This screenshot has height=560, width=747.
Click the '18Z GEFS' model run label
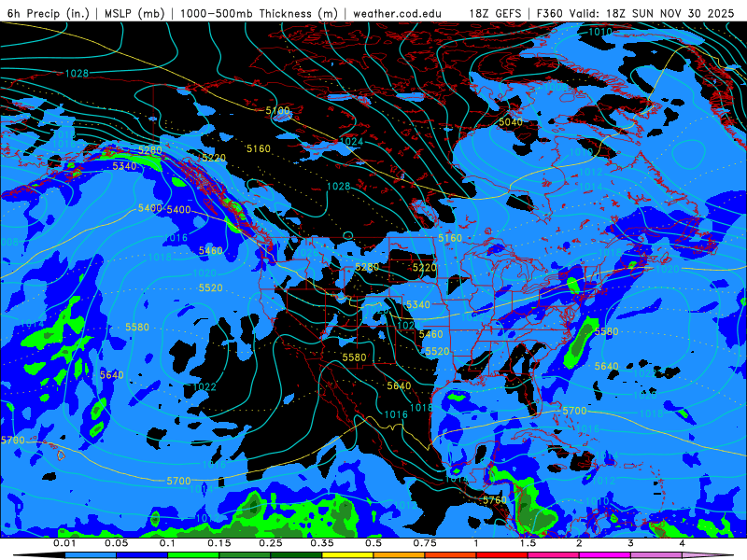(x=495, y=13)
